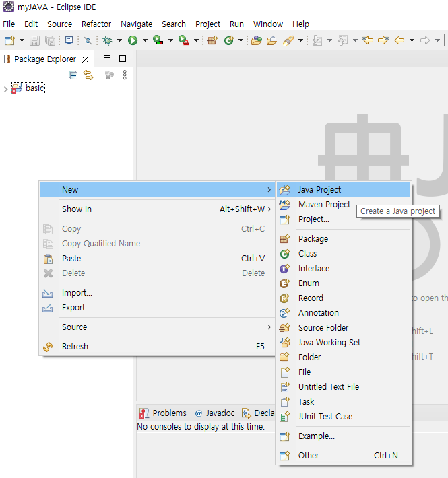Image resolution: width=448 pixels, height=478 pixels.
Task: Toggle the Skip All Breakpoints icon
Action: point(88,40)
